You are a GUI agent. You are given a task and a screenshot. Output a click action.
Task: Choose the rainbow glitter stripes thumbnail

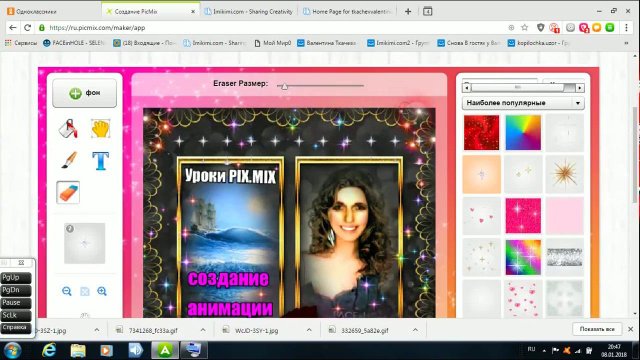[523, 258]
